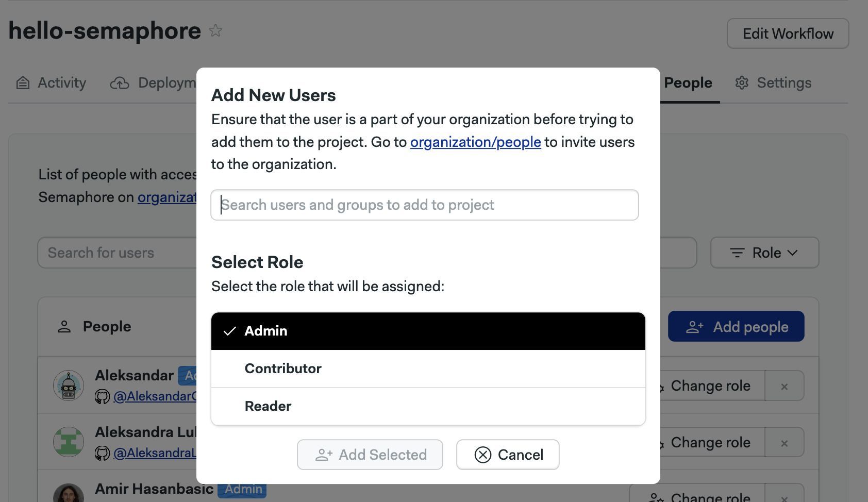
Task: Remove Aleksandra from the project
Action: 784,442
